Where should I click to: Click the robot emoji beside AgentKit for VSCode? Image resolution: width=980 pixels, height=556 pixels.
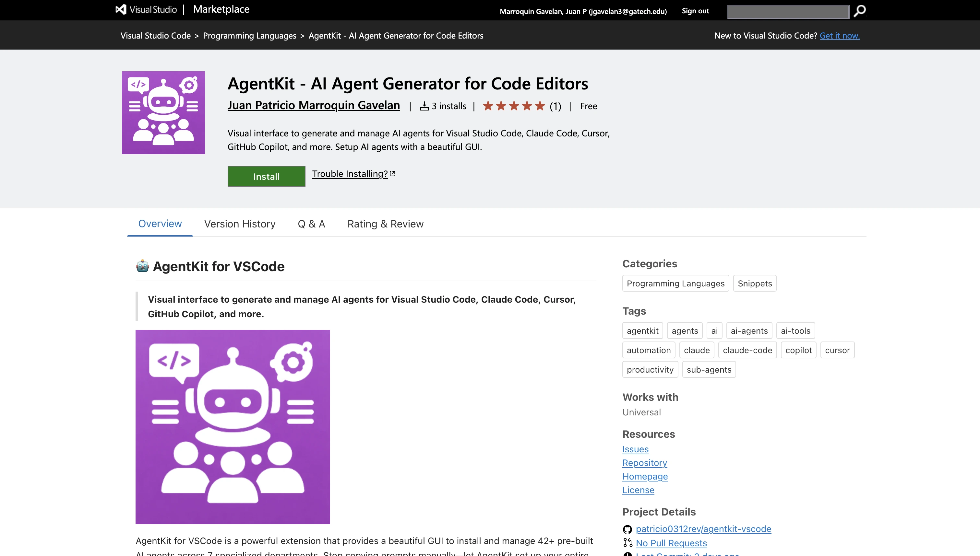pyautogui.click(x=142, y=266)
